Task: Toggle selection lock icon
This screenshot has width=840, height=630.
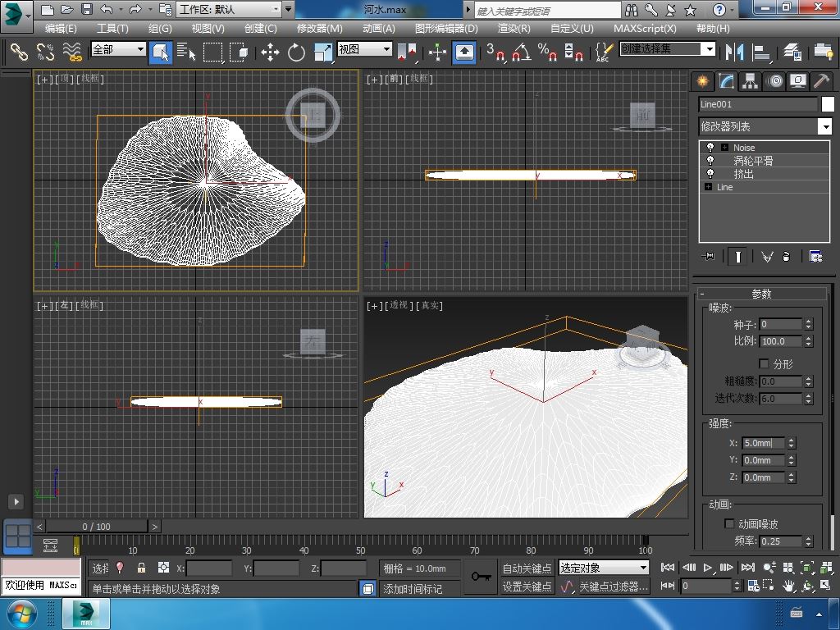Action: pyautogui.click(x=141, y=568)
